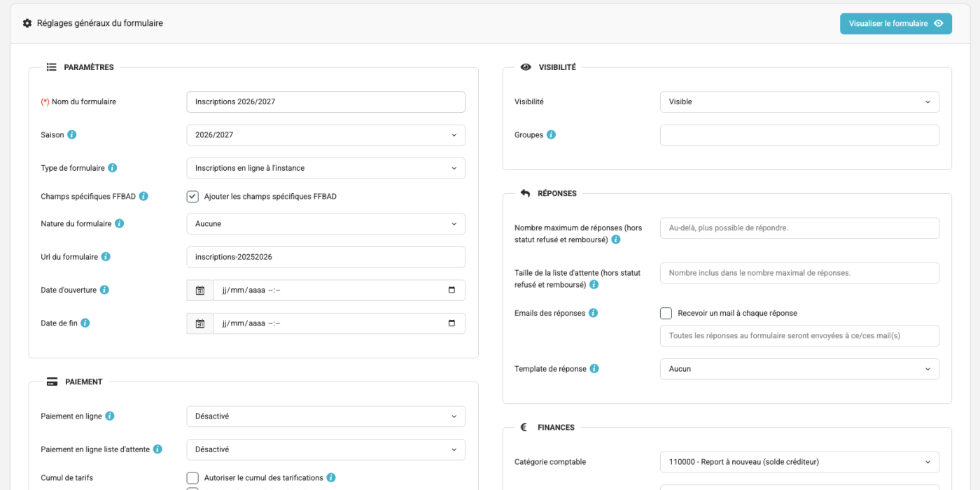The image size is (980, 490).
Task: Open calendar icon for Date de fin
Action: [x=200, y=323]
